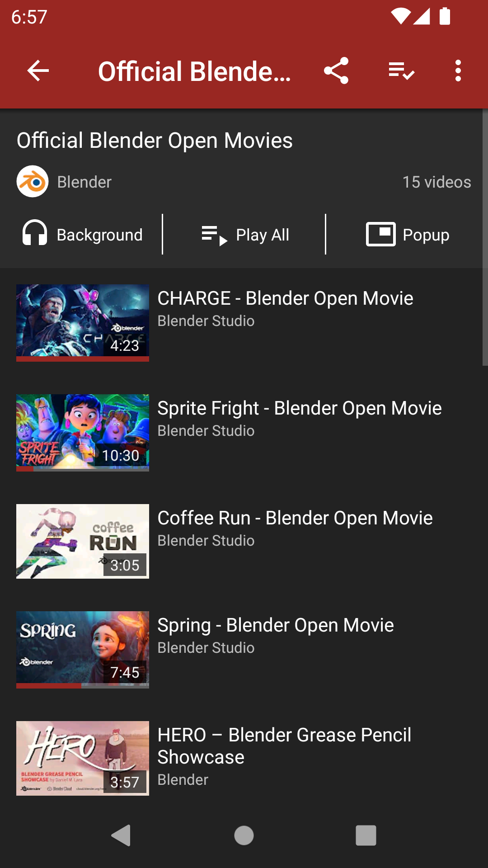
Task: Click the Play All text label
Action: (263, 235)
